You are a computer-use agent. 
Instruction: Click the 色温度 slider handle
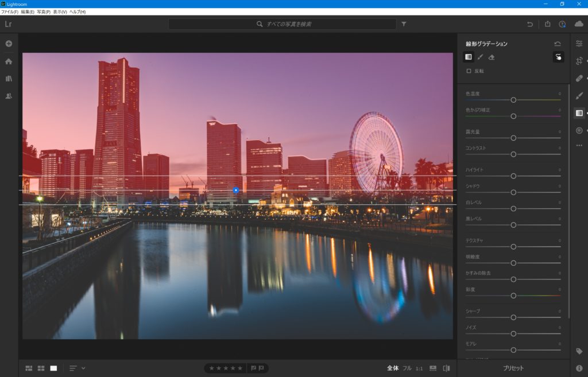click(x=513, y=100)
